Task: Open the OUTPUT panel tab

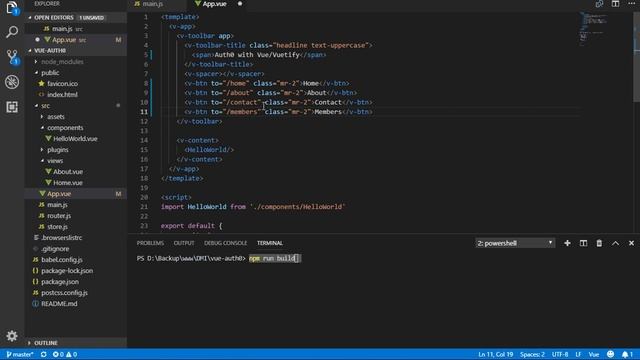Action: [x=184, y=243]
